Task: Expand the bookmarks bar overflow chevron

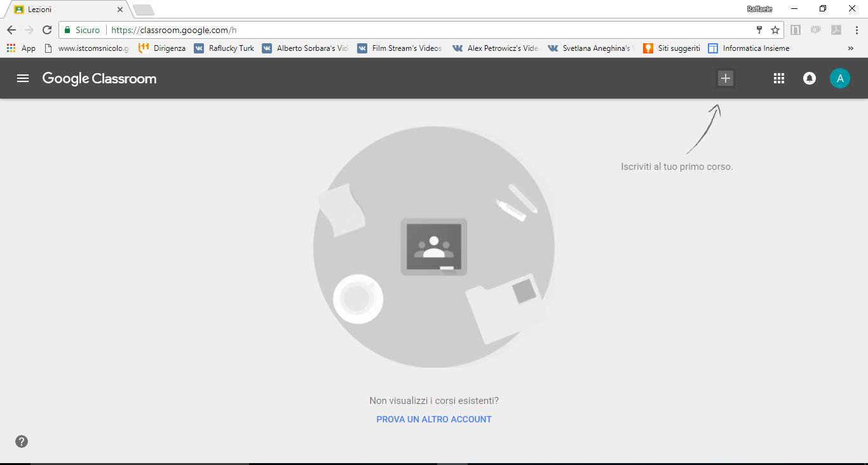Action: pos(850,48)
